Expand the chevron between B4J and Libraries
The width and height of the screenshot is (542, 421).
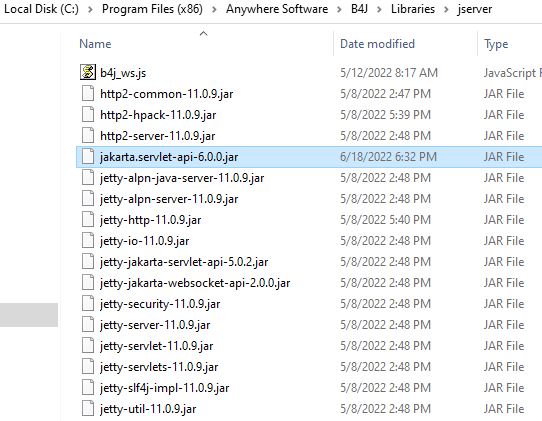380,9
